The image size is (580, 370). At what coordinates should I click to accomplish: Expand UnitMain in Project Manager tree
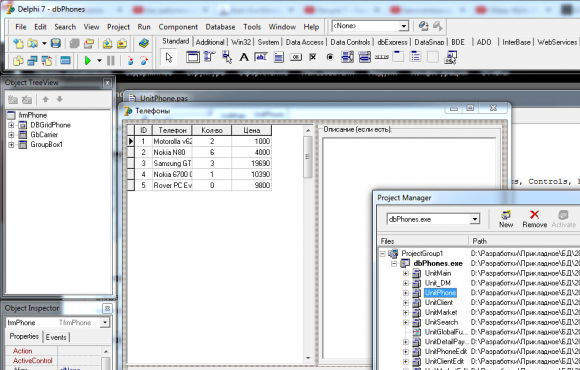click(406, 273)
